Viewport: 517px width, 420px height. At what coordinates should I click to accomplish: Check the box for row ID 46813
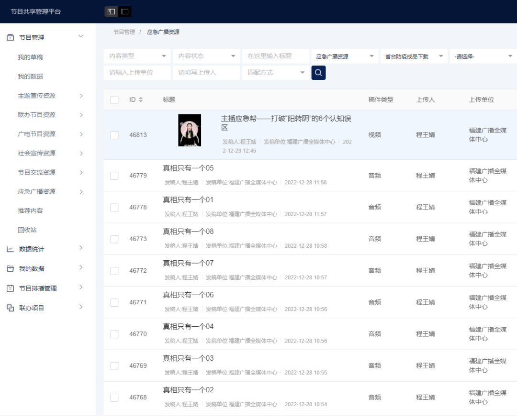(x=114, y=135)
